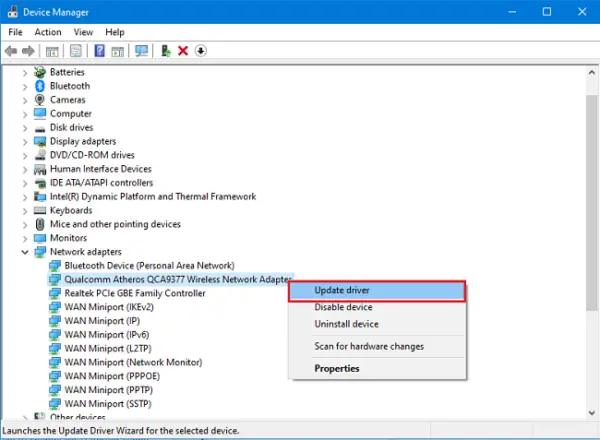Click the Mice and other pointing devices icon
The width and height of the screenshot is (600, 440).
point(40,224)
